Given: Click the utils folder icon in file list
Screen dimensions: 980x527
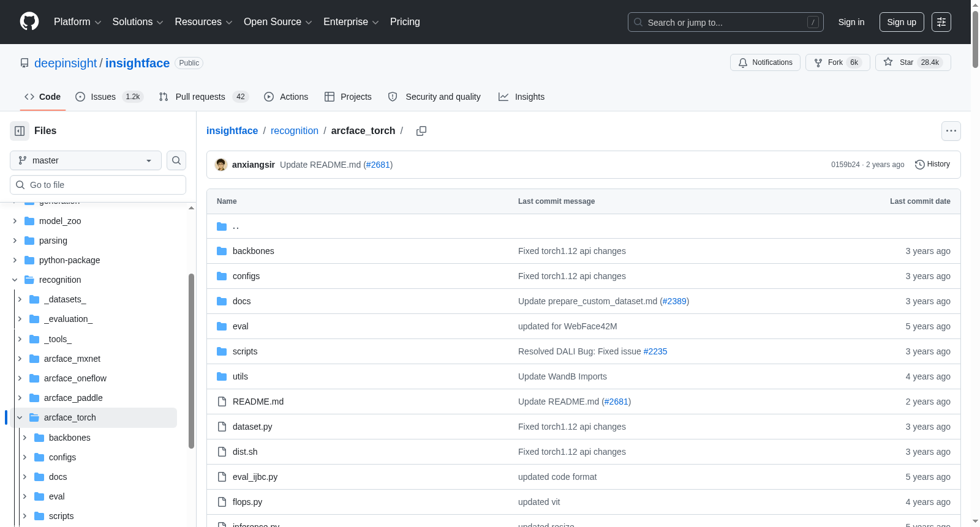Looking at the screenshot, I should coord(222,376).
